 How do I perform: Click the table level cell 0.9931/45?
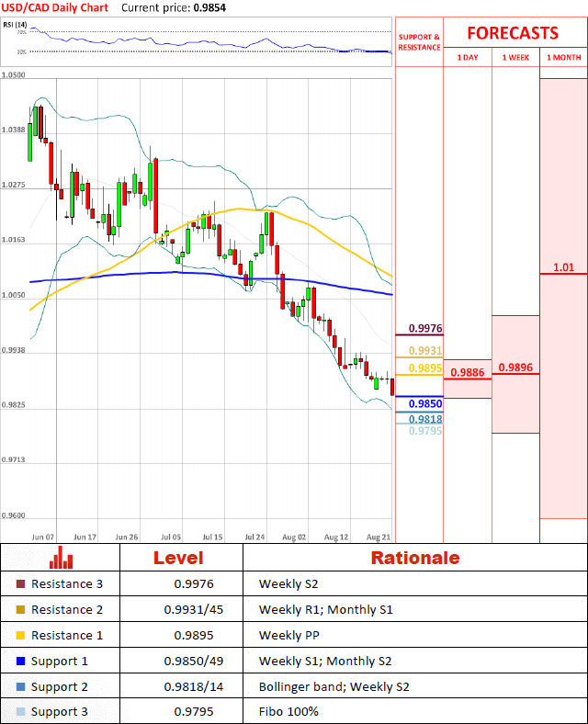click(193, 609)
